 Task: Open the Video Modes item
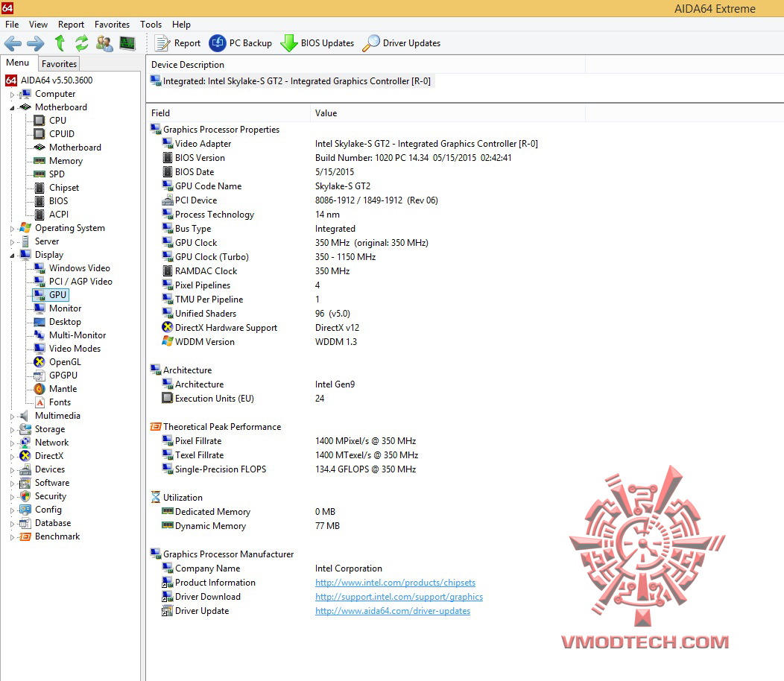pyautogui.click(x=75, y=349)
